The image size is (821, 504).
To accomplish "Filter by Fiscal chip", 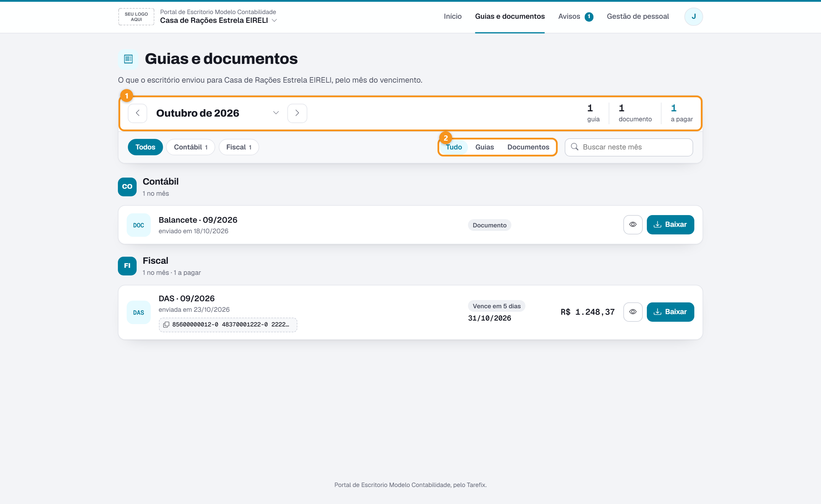I will [238, 147].
